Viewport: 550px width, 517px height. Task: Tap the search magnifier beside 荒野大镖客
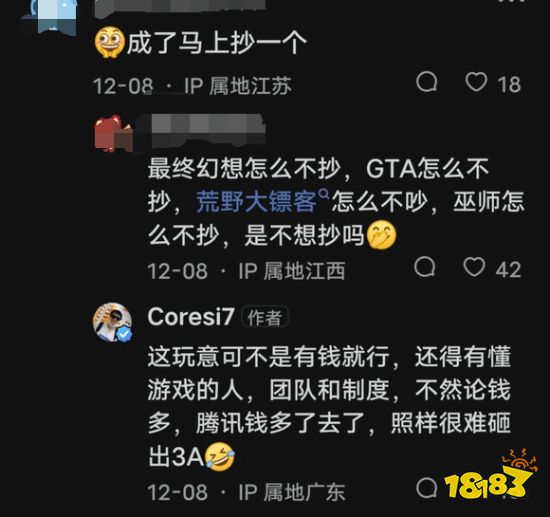324,194
